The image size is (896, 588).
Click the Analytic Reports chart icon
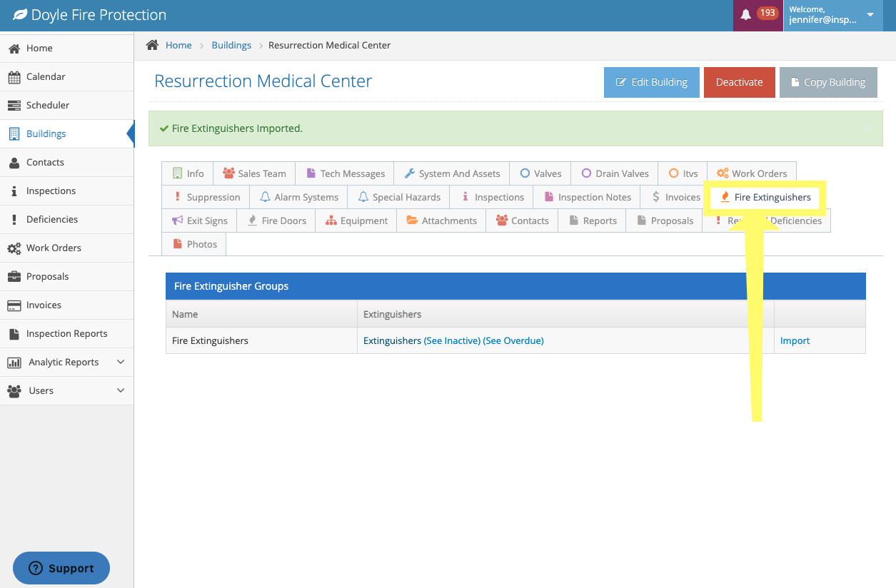(x=14, y=363)
